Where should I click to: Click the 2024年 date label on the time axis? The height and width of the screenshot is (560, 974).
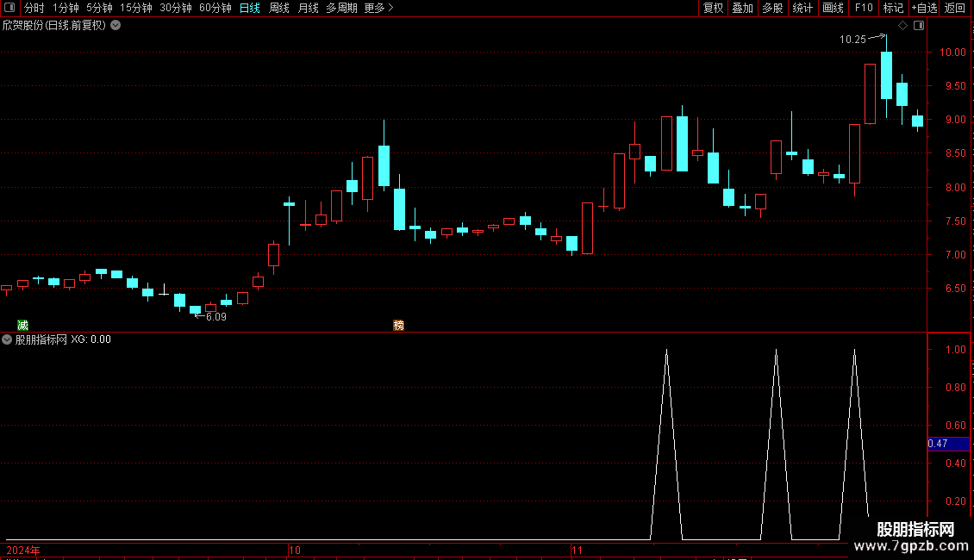pyautogui.click(x=23, y=550)
